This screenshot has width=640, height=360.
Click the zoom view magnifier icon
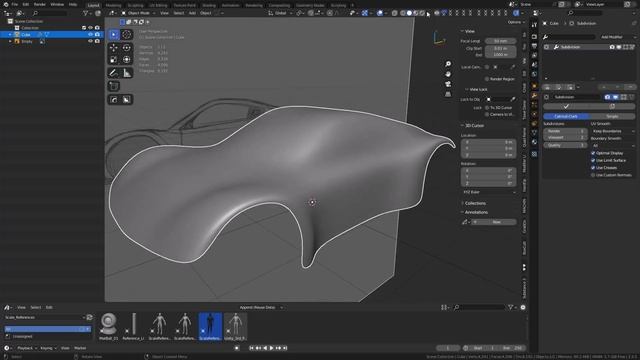448,64
